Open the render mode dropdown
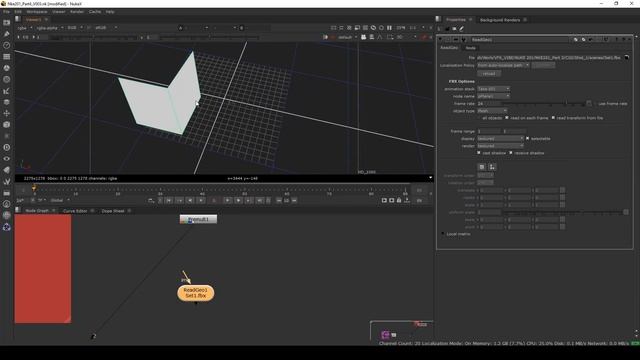Viewport: 640px width, 360px height. click(500, 146)
